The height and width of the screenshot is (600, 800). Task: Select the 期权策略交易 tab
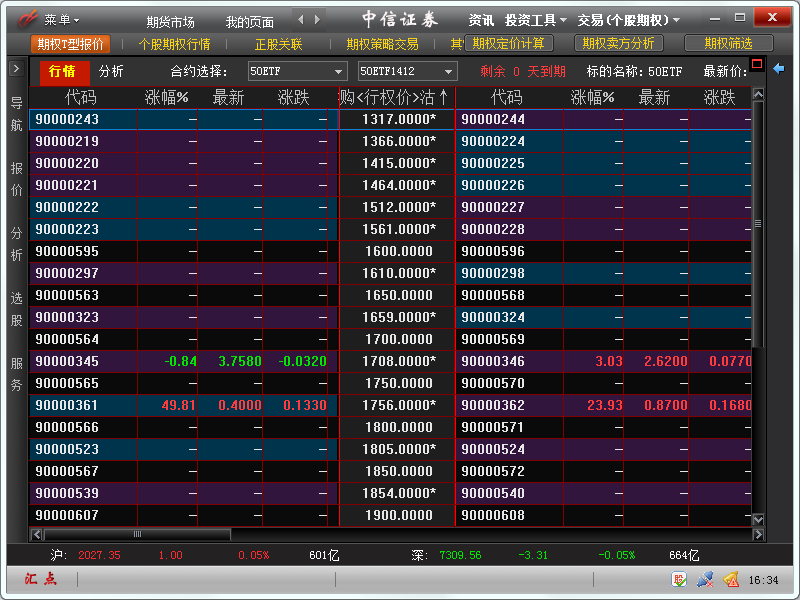pos(382,44)
